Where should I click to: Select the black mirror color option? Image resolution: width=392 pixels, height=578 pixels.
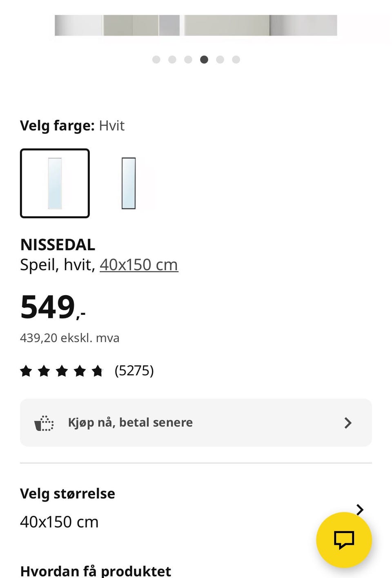pyautogui.click(x=129, y=183)
